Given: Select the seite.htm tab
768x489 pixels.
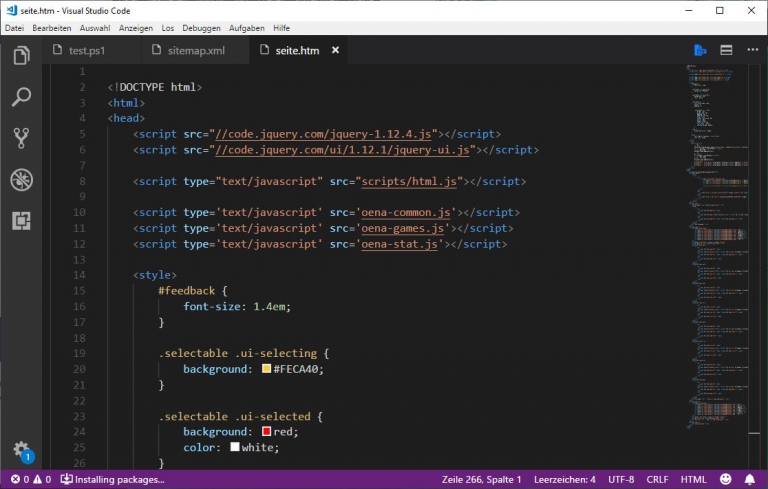Looking at the screenshot, I should pos(297,50).
